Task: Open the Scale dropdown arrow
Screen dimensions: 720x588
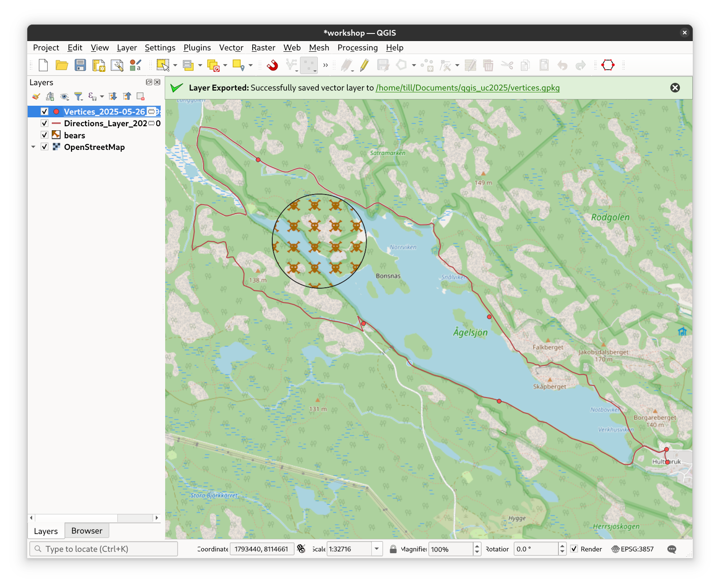Action: (x=377, y=549)
